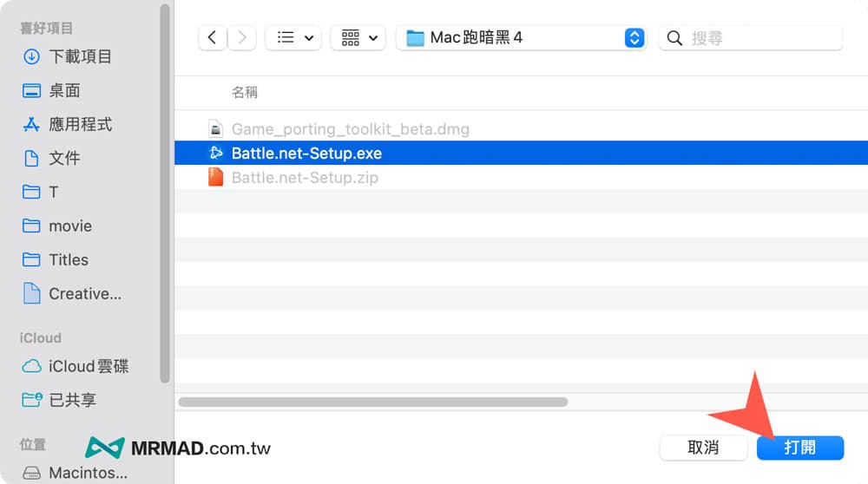The image size is (868, 484).
Task: Click the sidebar vertical scrollbar
Action: tap(164, 193)
